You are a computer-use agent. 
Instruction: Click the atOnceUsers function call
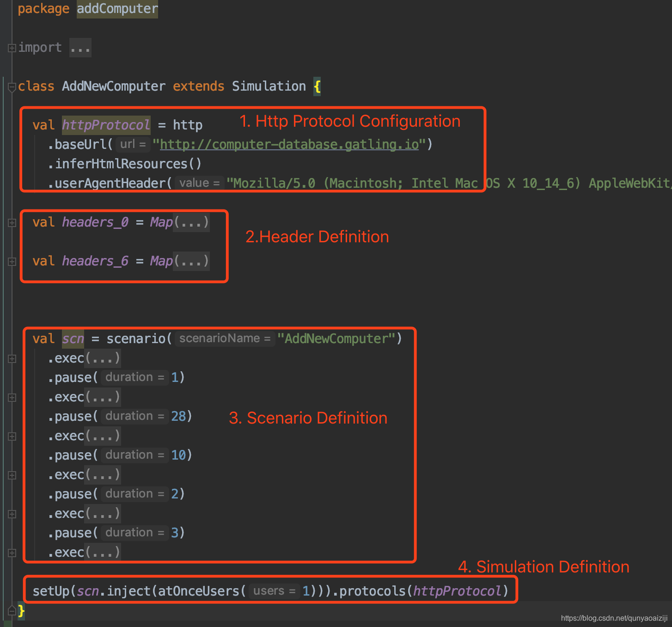pos(199,591)
